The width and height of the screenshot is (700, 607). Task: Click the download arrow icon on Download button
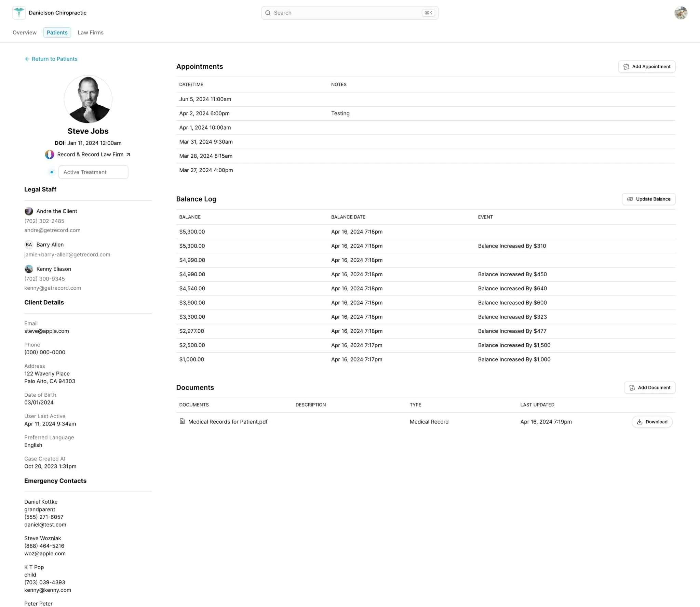point(640,422)
